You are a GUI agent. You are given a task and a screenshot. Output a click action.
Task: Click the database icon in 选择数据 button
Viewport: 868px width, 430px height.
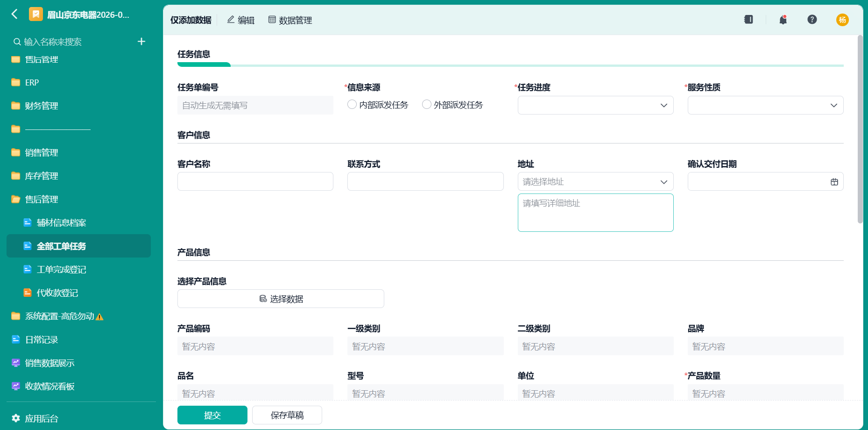pos(263,299)
